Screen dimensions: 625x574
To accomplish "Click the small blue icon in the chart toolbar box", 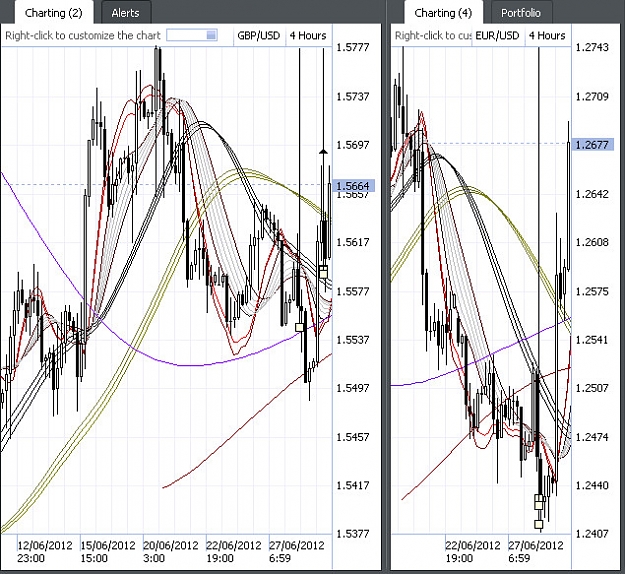I will click(x=211, y=35).
